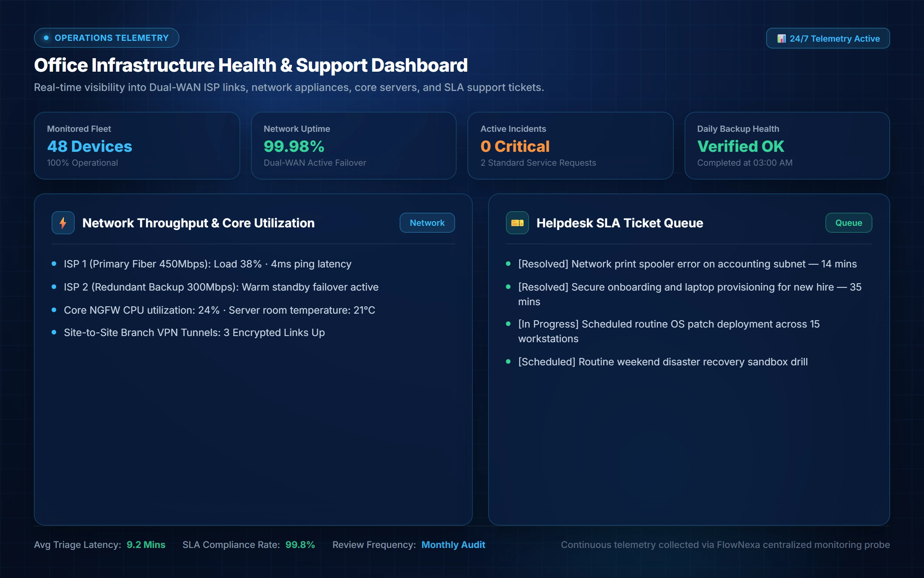
Task: Click the 2 Standard Service Requests text
Action: [538, 163]
